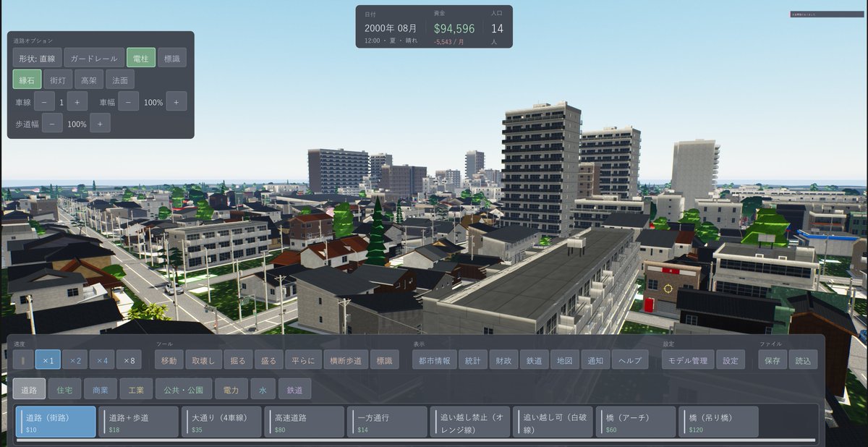Select the 盛る raise terrain tool
868x447 pixels.
[268, 359]
